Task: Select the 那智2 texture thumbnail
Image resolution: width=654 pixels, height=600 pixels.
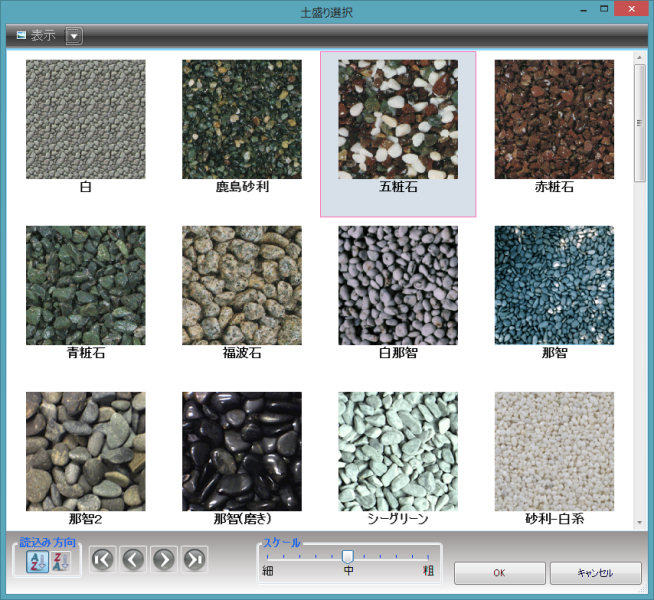Action: coord(86,451)
